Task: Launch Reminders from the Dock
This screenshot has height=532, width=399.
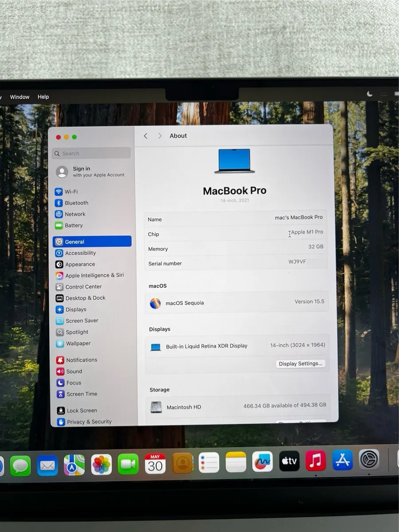Action: click(209, 462)
